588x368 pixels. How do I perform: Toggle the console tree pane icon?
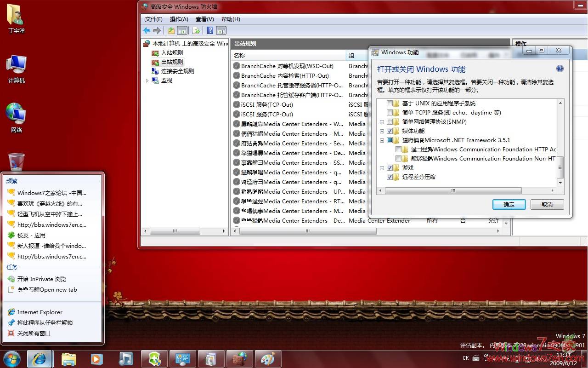(x=182, y=30)
